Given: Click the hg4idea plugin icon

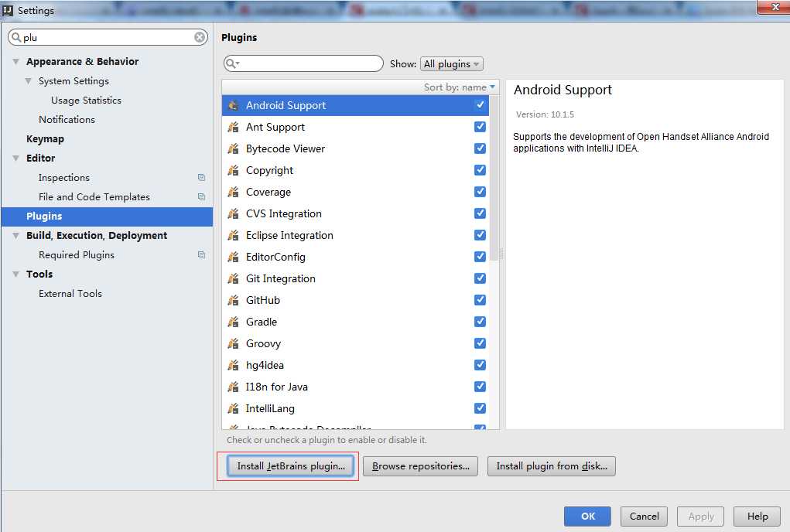Looking at the screenshot, I should pos(233,365).
